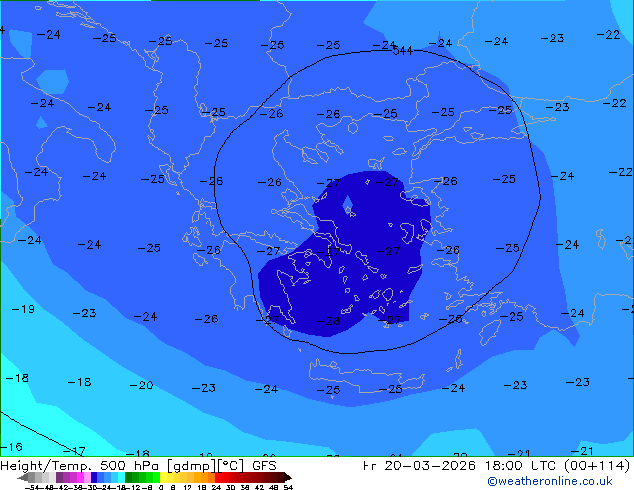Click the -16 temperature label

click(x=11, y=447)
